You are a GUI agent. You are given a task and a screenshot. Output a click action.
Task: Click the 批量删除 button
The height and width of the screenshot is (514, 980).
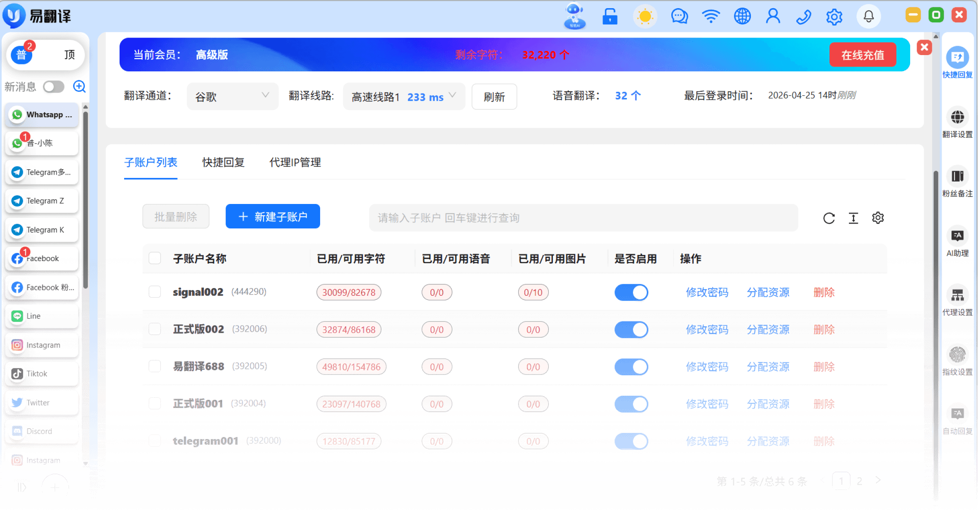[176, 217]
